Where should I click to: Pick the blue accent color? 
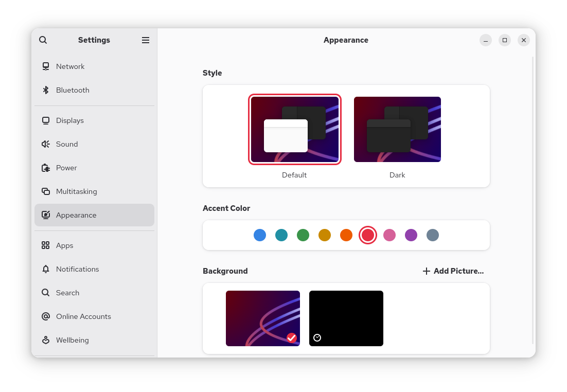(x=260, y=235)
